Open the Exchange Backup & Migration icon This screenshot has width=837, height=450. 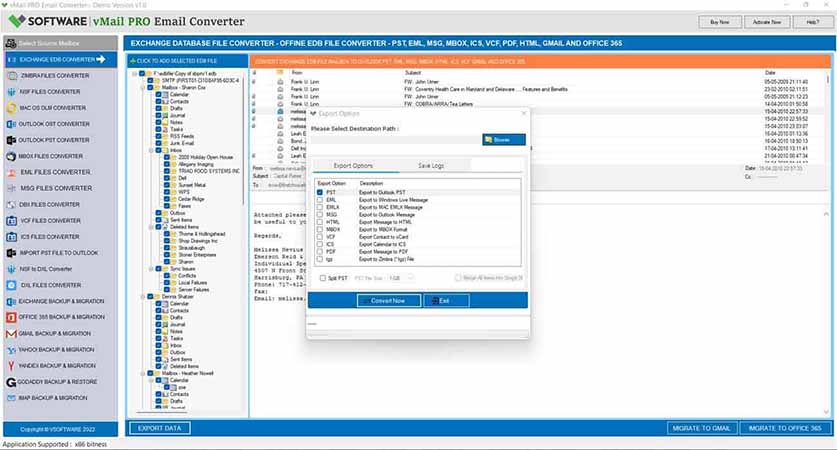[11, 301]
